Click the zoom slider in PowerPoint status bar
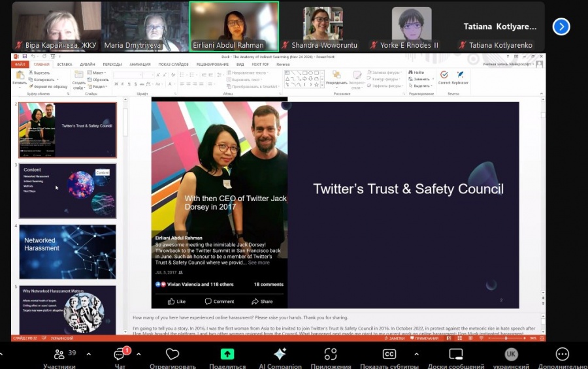The width and height of the screenshot is (588, 369). pos(506,338)
